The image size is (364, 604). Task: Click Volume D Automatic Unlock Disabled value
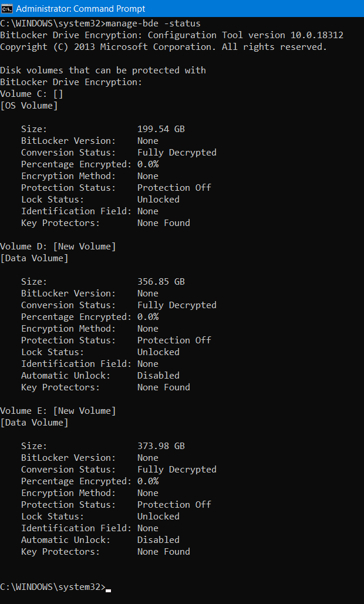(x=159, y=376)
